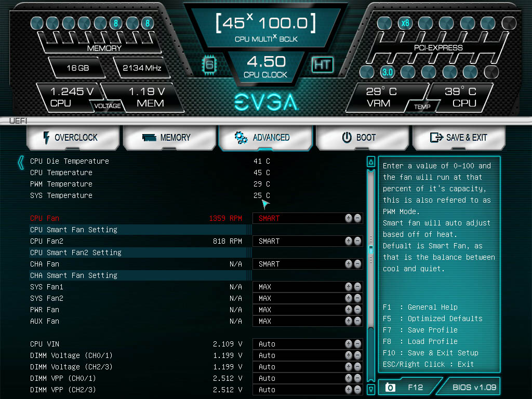
Task: Select DIMM VPP (CH2/3) Auto field
Action: click(x=308, y=390)
